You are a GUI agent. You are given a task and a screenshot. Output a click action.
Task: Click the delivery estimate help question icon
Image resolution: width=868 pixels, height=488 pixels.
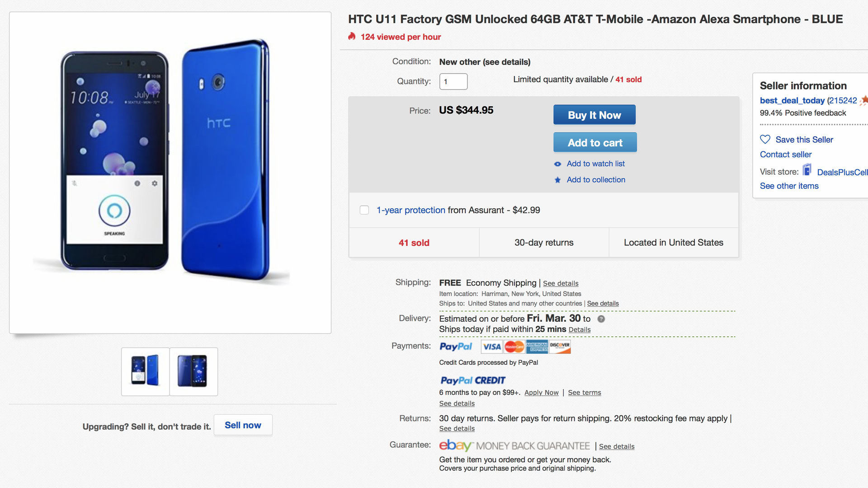click(601, 319)
